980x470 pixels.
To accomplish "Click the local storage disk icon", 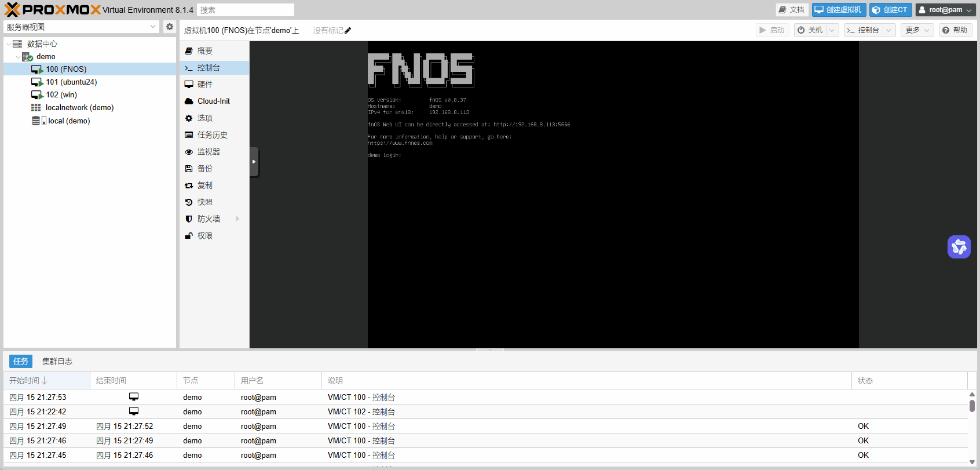I will click(x=38, y=121).
